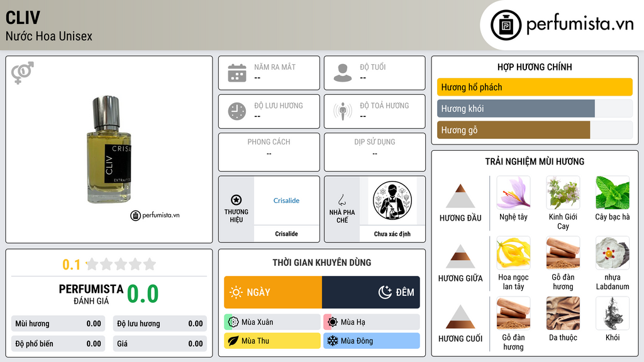Click the Hương khói accord bar

point(535,108)
